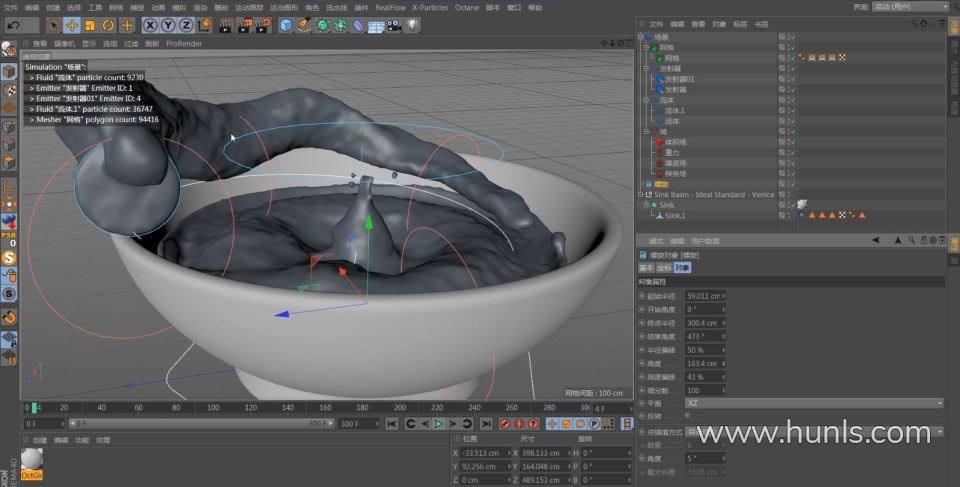Click the Render View clapperboard icon
The width and height of the screenshot is (960, 487).
click(225, 25)
